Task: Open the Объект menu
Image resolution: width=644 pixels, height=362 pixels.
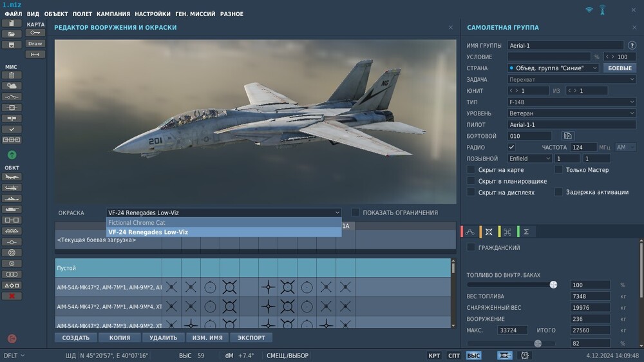Action: [x=56, y=14]
